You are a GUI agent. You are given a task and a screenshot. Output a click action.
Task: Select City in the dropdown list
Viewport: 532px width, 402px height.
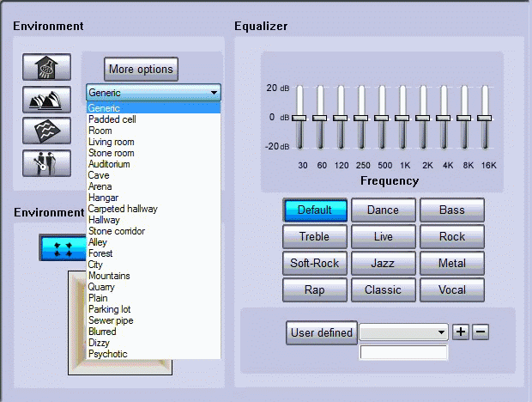[x=154, y=265]
